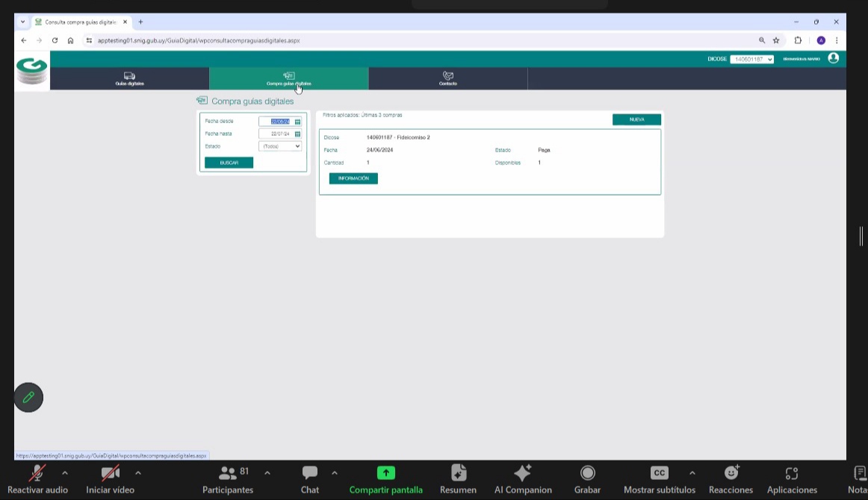Open the user profile avatar icon
This screenshot has width=868, height=500.
pyautogui.click(x=833, y=58)
